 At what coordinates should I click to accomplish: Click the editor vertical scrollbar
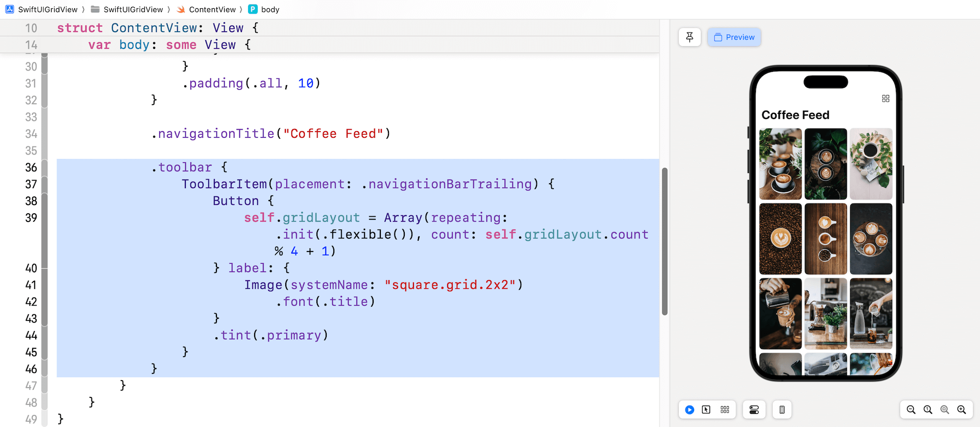[x=665, y=242]
